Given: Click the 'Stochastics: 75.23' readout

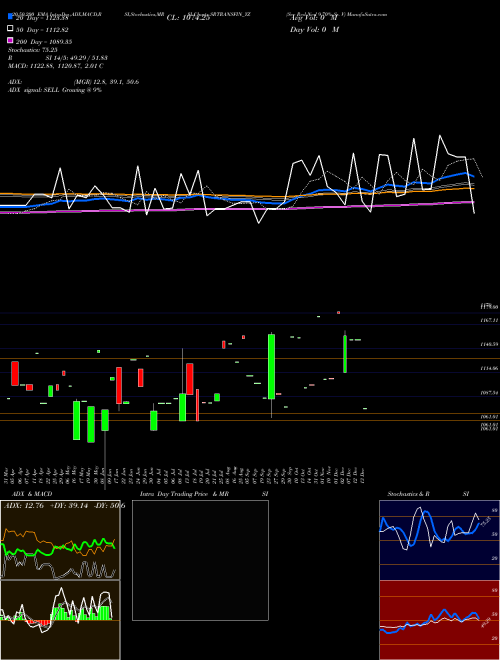Looking at the screenshot, I should [32, 50].
